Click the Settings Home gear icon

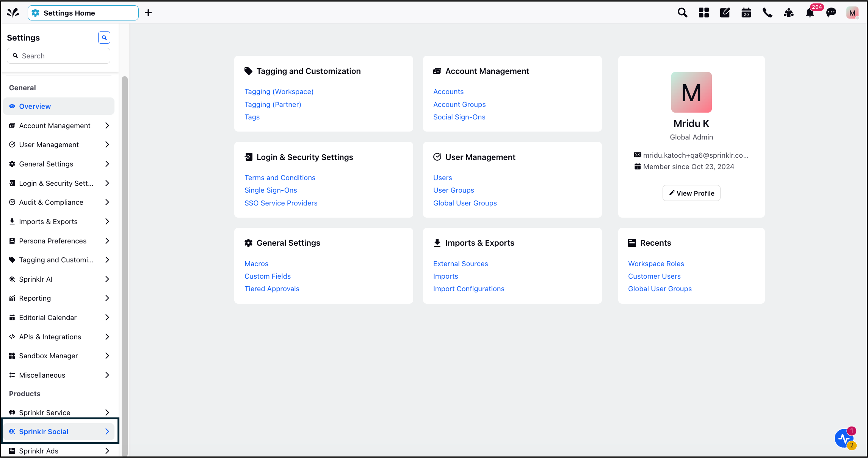[36, 13]
